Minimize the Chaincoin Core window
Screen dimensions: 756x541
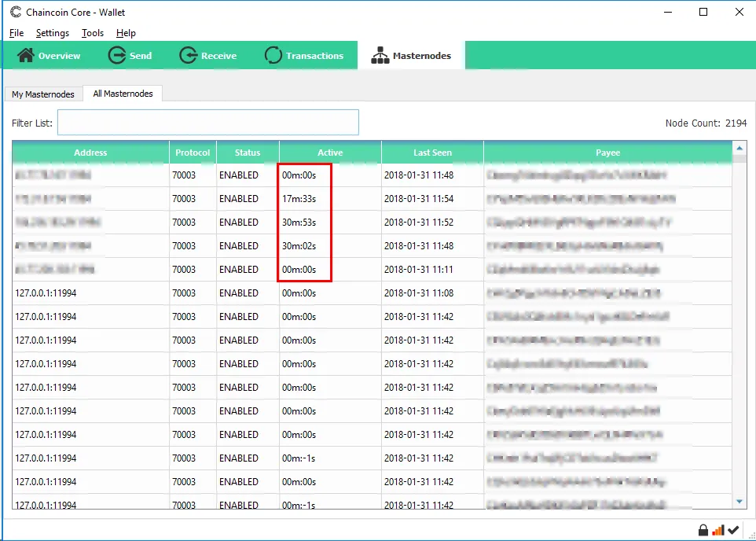click(x=668, y=12)
